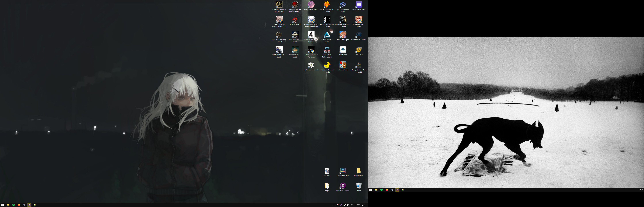Expand the hidden system tray icons
Screen dimensions: 644x207
pos(334,205)
